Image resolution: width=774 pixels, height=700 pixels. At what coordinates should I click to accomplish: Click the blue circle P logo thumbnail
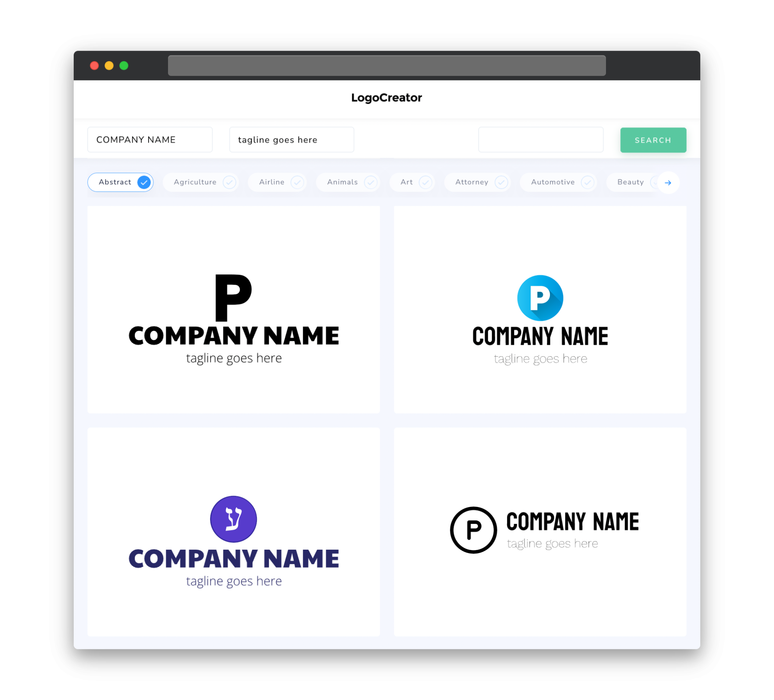tap(539, 310)
